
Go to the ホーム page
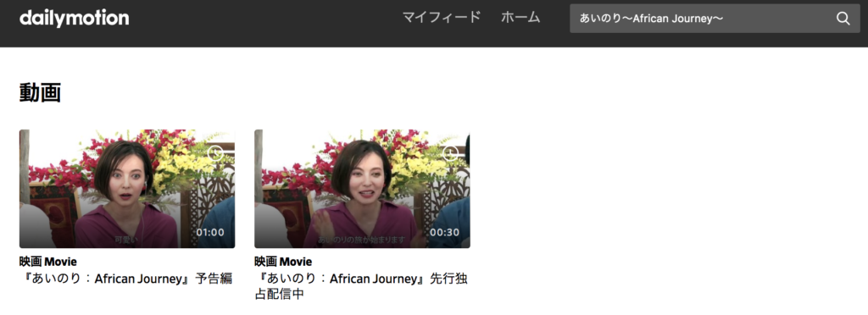520,18
